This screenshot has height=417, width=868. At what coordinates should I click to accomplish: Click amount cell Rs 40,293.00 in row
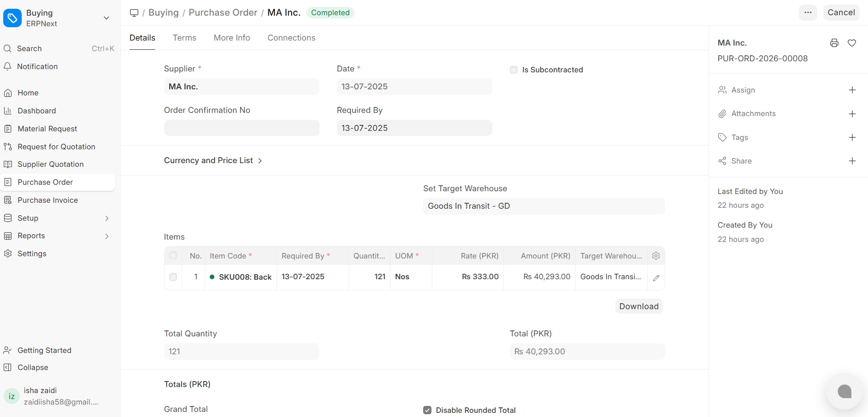(539, 277)
